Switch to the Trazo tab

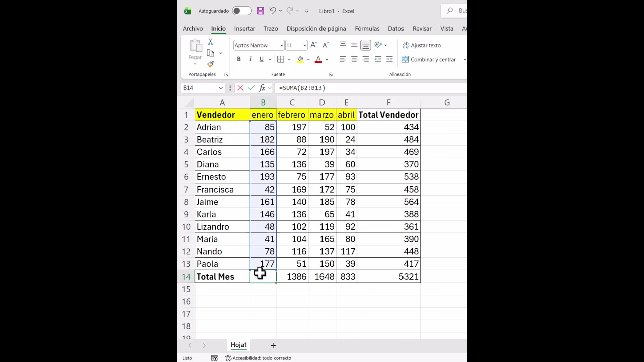[271, 29]
